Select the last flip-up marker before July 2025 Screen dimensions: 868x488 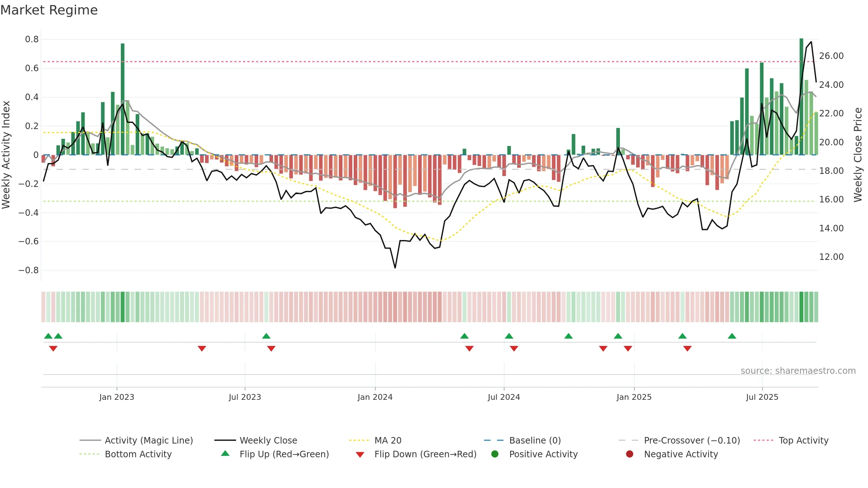(x=732, y=336)
